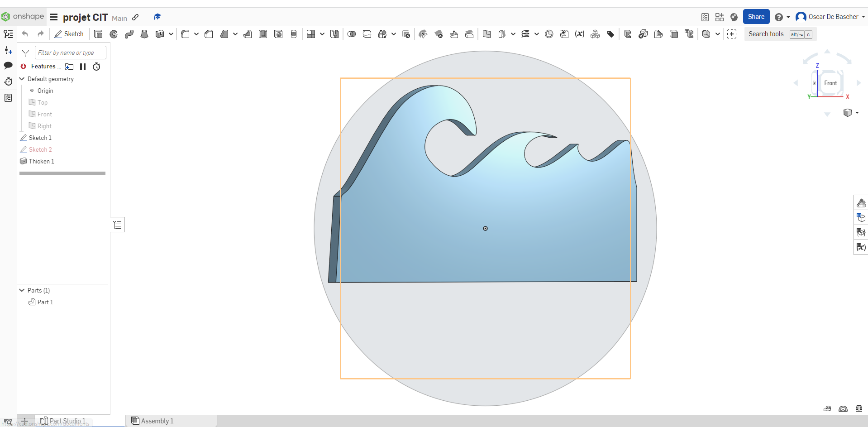This screenshot has height=427, width=868.
Task: Pause feature regeneration with the pause icon
Action: (83, 67)
